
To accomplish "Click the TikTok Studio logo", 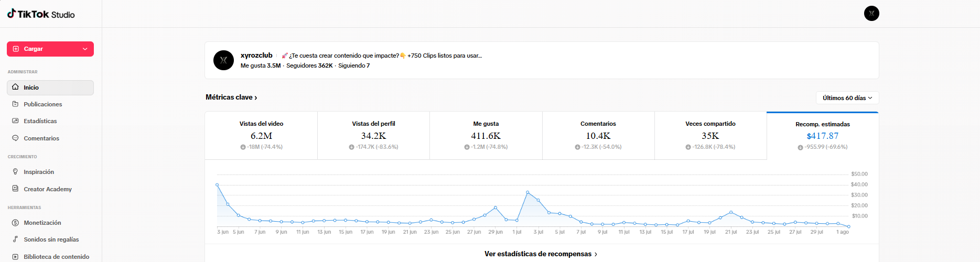I will [41, 14].
